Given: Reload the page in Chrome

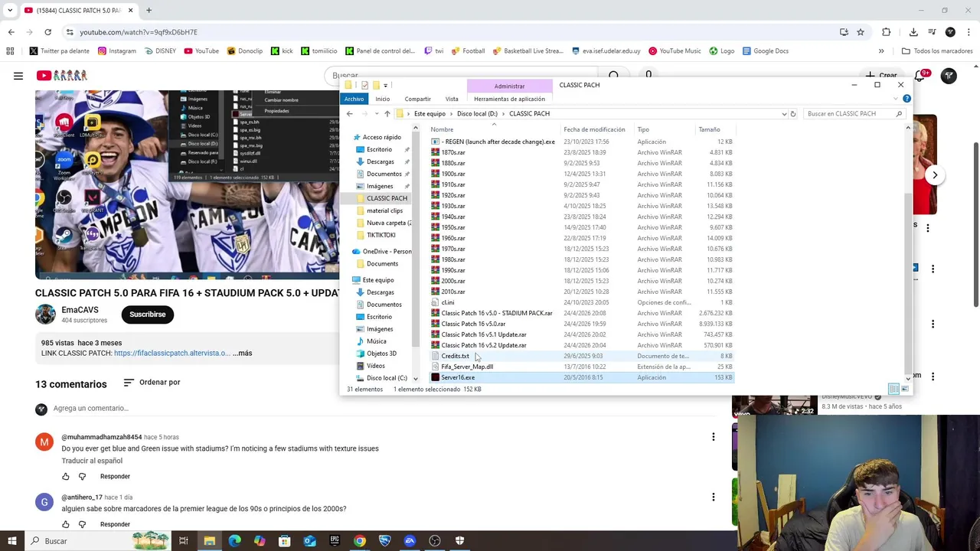Looking at the screenshot, I should [x=47, y=32].
